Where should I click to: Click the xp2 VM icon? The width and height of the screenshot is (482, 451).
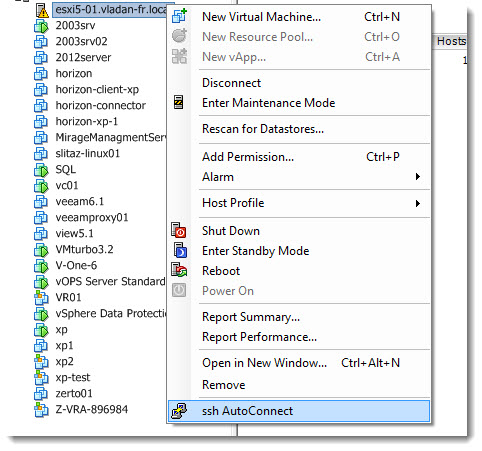click(41, 362)
